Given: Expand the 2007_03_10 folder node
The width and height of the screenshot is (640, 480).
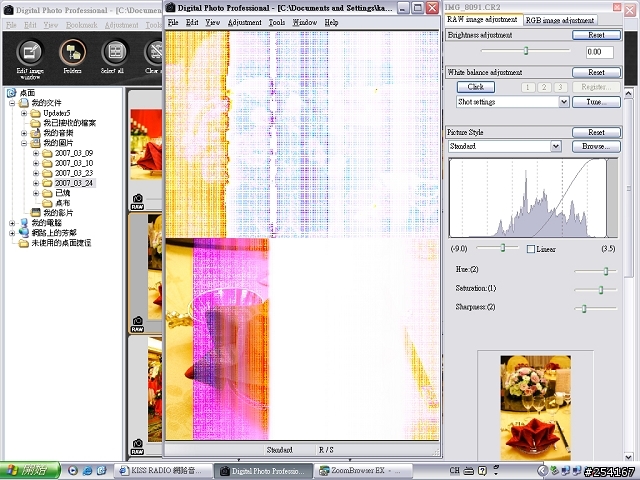Looking at the screenshot, I should point(36,163).
